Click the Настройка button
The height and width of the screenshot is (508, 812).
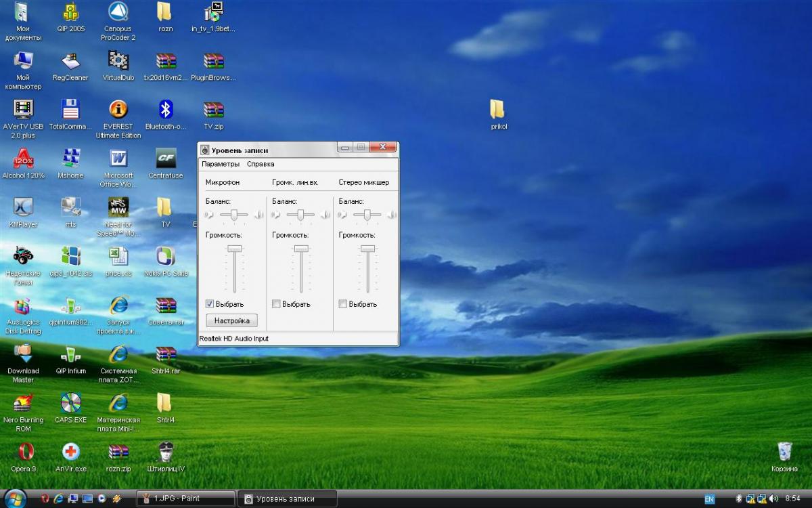tap(231, 320)
